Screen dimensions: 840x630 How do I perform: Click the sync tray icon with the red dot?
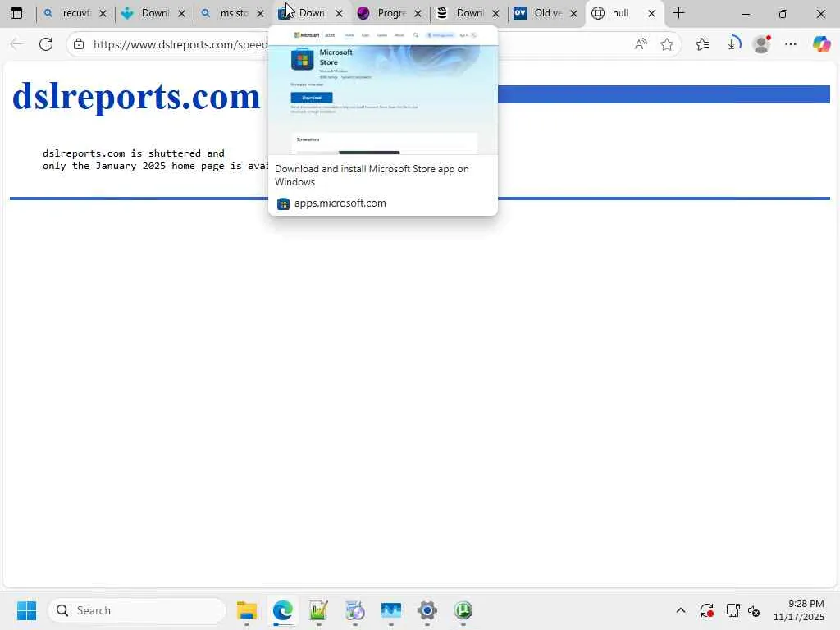pos(706,610)
